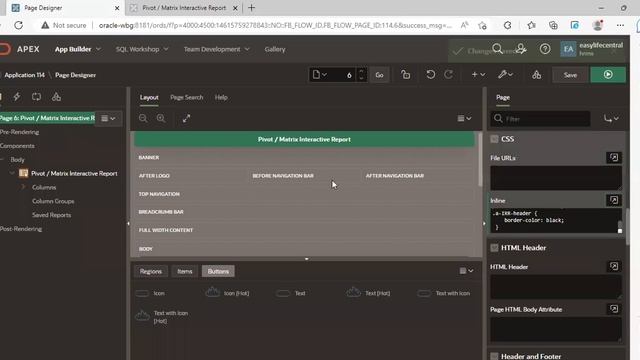Select the Items gallery tab

click(x=184, y=271)
